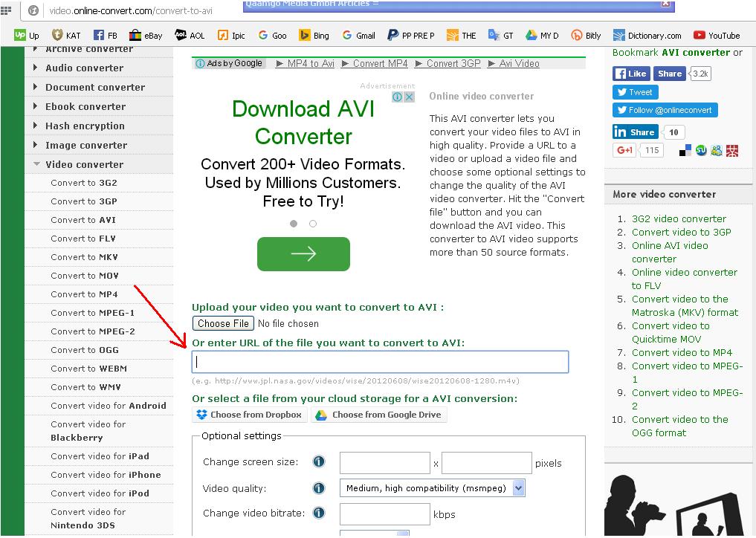Open Convert video for Android item
The width and height of the screenshot is (756, 538).
point(109,406)
